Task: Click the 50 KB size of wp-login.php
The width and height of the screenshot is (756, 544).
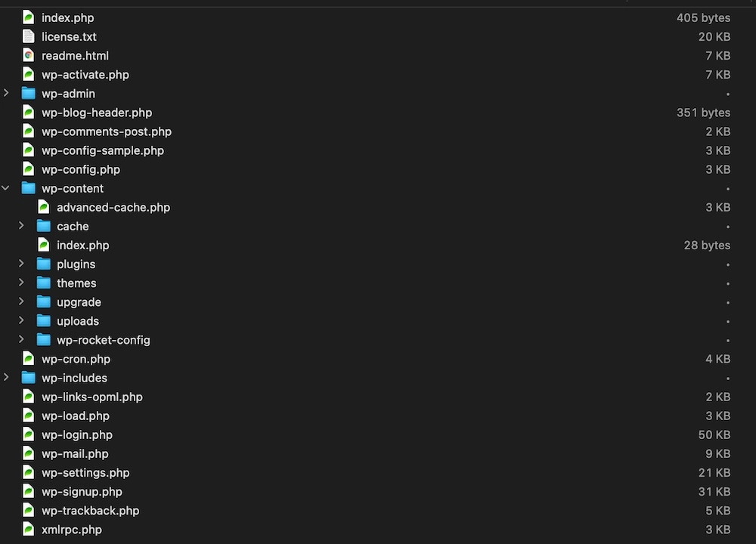Action: click(714, 434)
